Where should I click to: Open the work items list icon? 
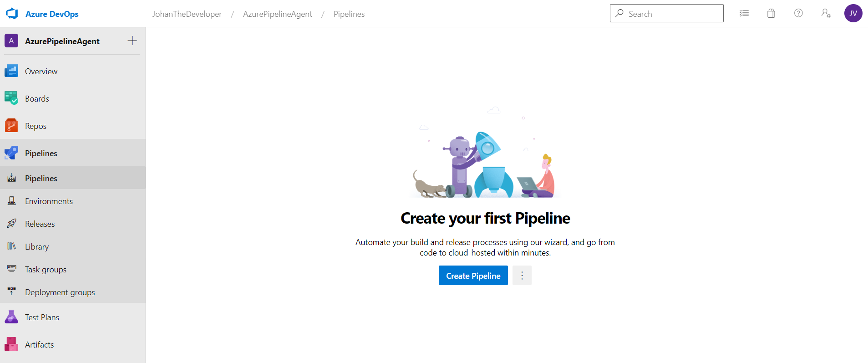coord(744,14)
